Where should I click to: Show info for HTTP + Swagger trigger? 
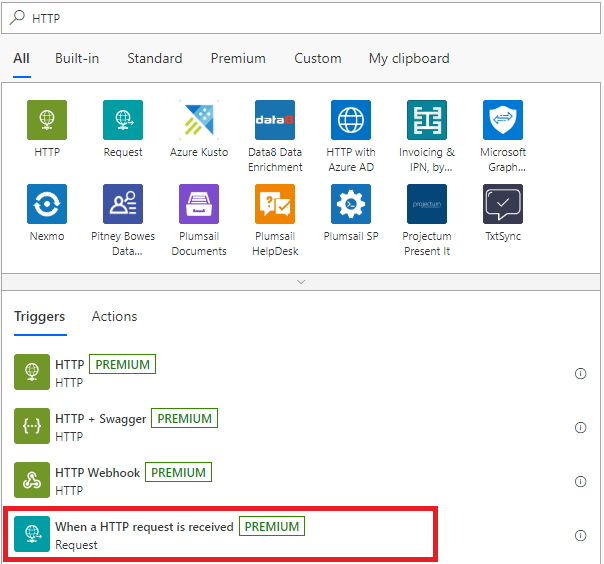[580, 428]
